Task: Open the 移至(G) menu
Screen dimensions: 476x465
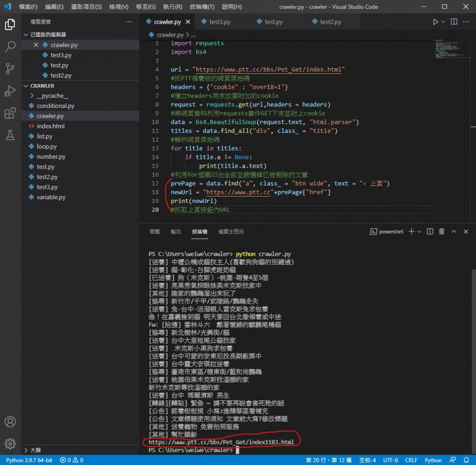Action: [x=145, y=7]
